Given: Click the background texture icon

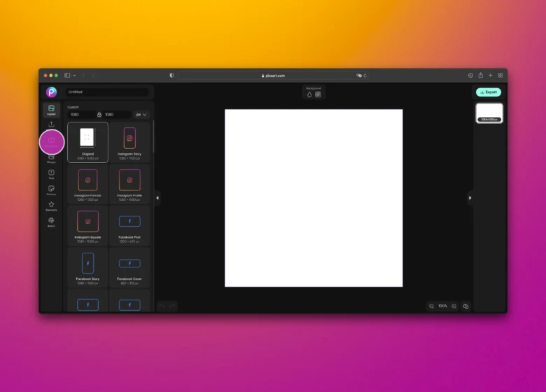Looking at the screenshot, I should click(x=318, y=94).
